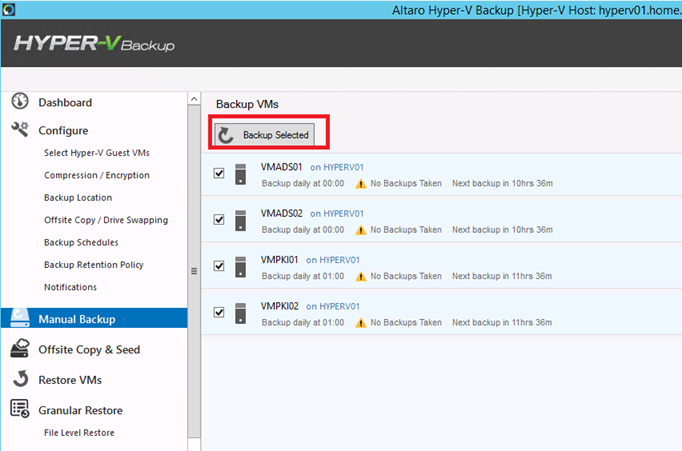Uncheck the VMPKI02 checkbox
The width and height of the screenshot is (682, 451).
(219, 312)
